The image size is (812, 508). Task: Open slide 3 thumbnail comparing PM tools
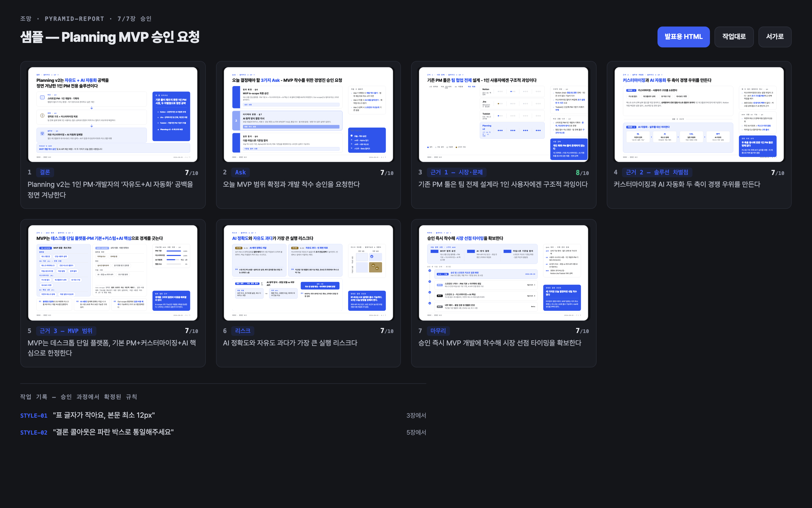click(x=503, y=115)
